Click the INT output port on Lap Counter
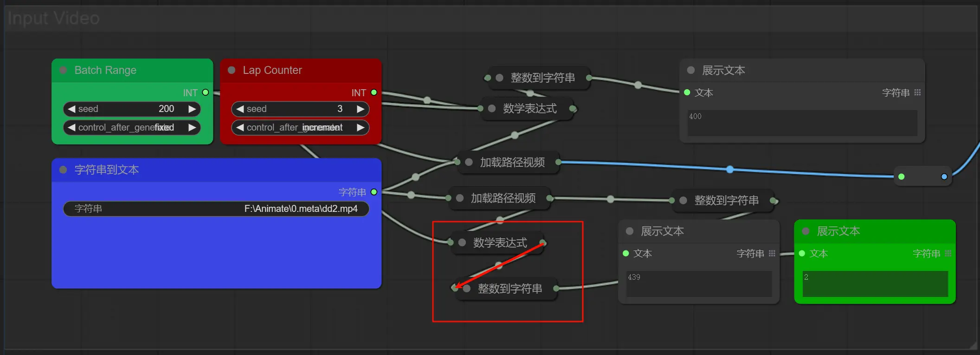Image resolution: width=980 pixels, height=355 pixels. pyautogui.click(x=374, y=92)
